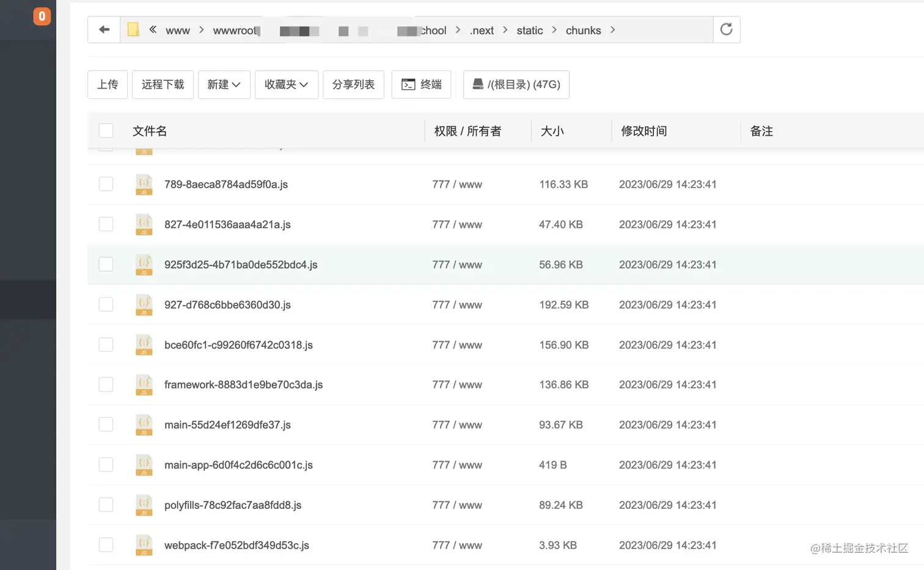Click the yellow folder icon in the breadcrumb
Image resolution: width=924 pixels, height=570 pixels.
[x=133, y=29]
